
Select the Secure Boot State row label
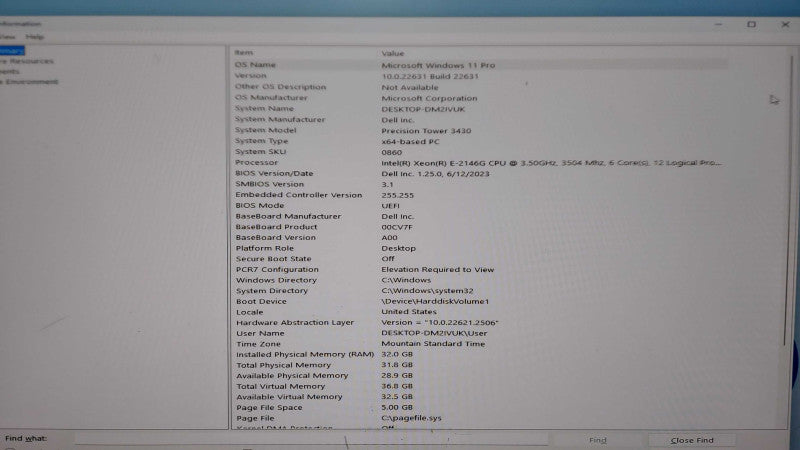[273, 259]
